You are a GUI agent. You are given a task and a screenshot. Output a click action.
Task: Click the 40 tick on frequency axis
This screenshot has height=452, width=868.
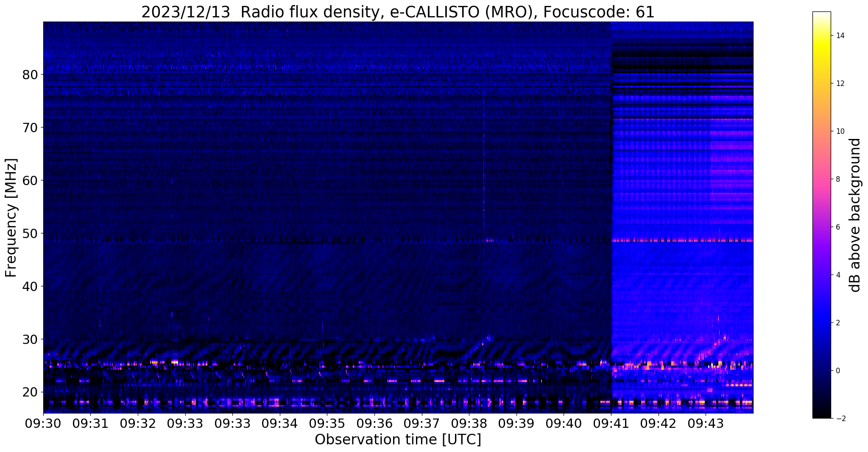pos(31,286)
